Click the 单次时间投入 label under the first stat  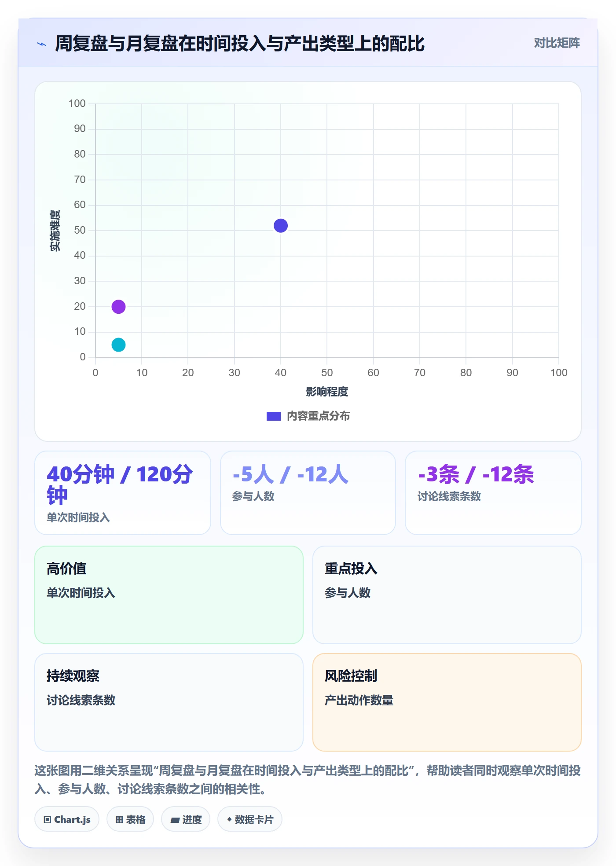pos(78,517)
